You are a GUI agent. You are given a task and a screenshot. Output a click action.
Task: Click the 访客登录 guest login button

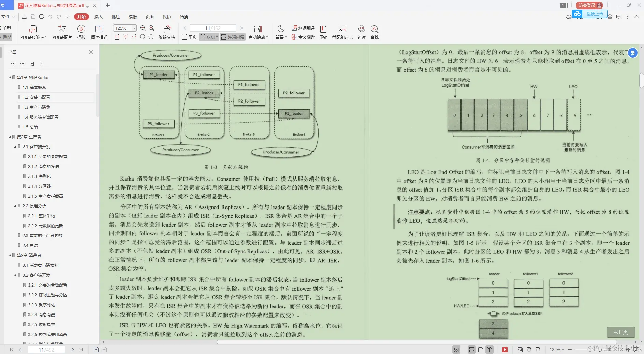pyautogui.click(x=588, y=5)
